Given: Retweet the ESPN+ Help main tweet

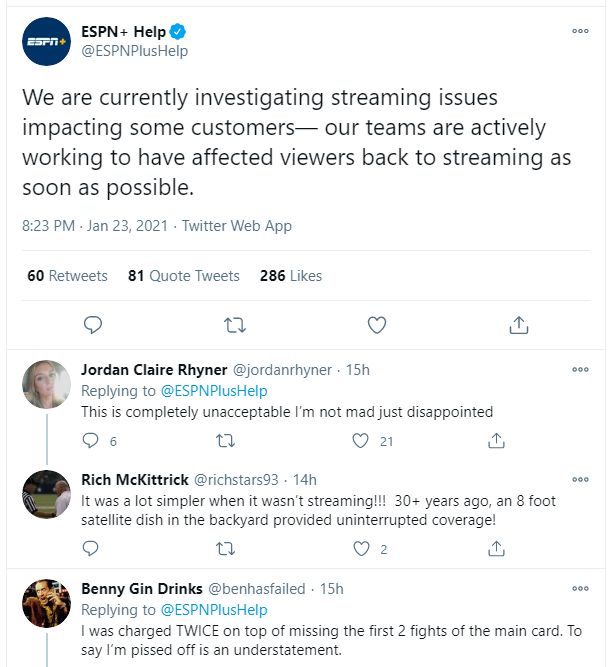Looking at the screenshot, I should pyautogui.click(x=235, y=325).
